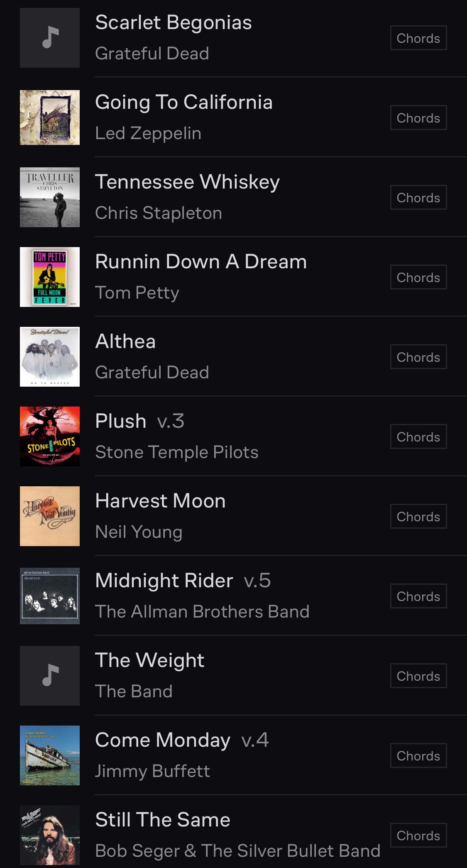Tap the music note placeholder for The Weight
Viewport: 467px width, 868px height.
tap(50, 676)
